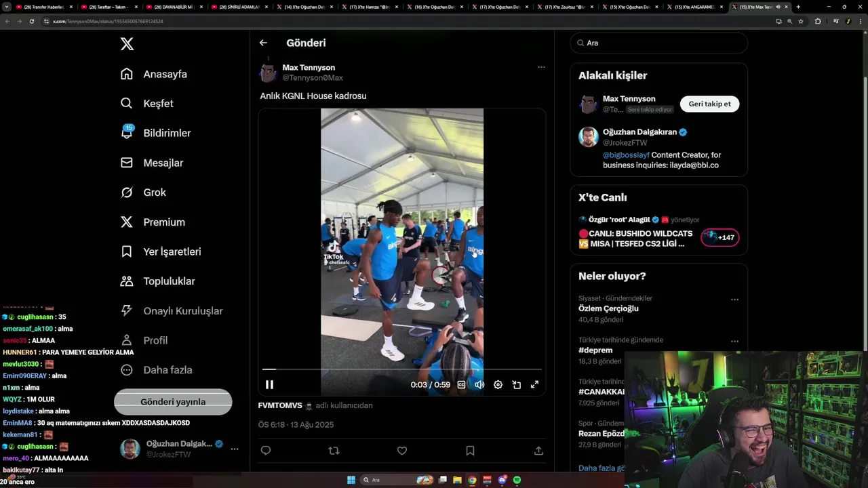Open Topluluklar communities
The width and height of the screenshot is (868, 488).
click(157, 281)
